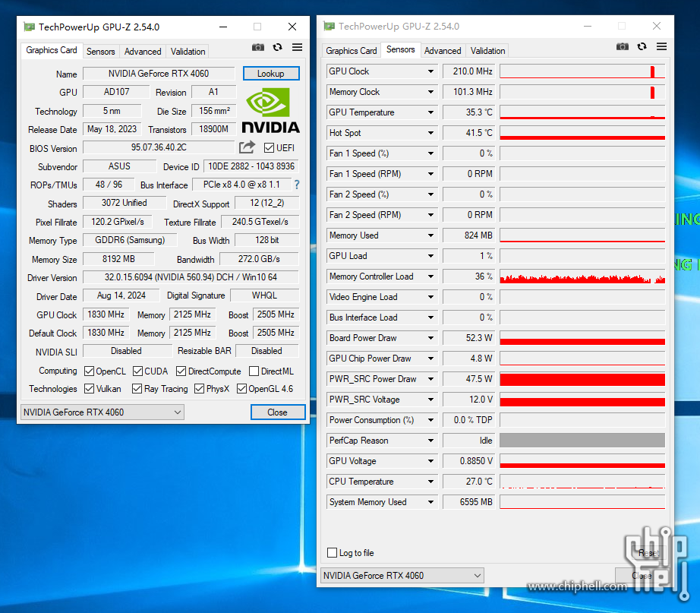Toggle the DirectML checkbox
Screen dimensions: 700x613
point(254,371)
